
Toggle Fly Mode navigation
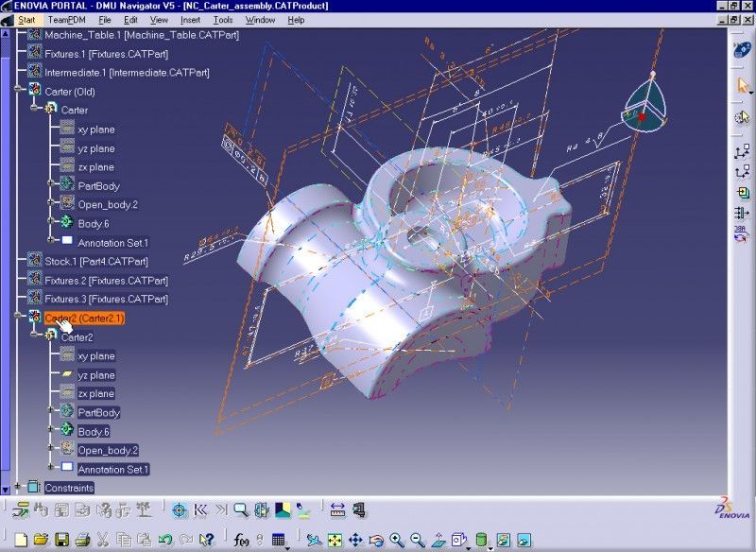[314, 539]
